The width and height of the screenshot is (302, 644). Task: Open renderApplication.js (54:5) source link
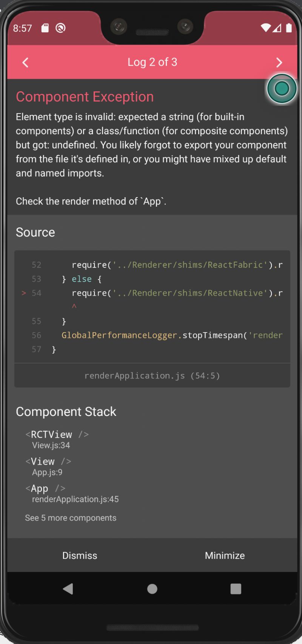coord(152,376)
